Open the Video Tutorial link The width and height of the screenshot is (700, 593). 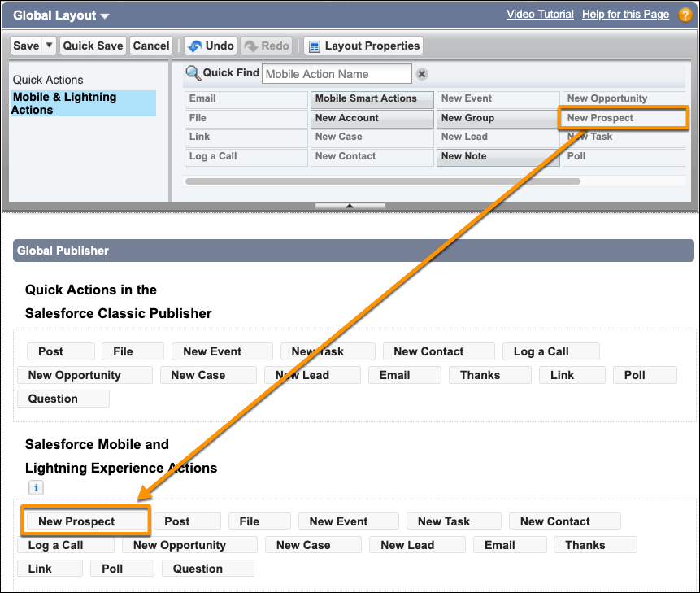pos(540,15)
